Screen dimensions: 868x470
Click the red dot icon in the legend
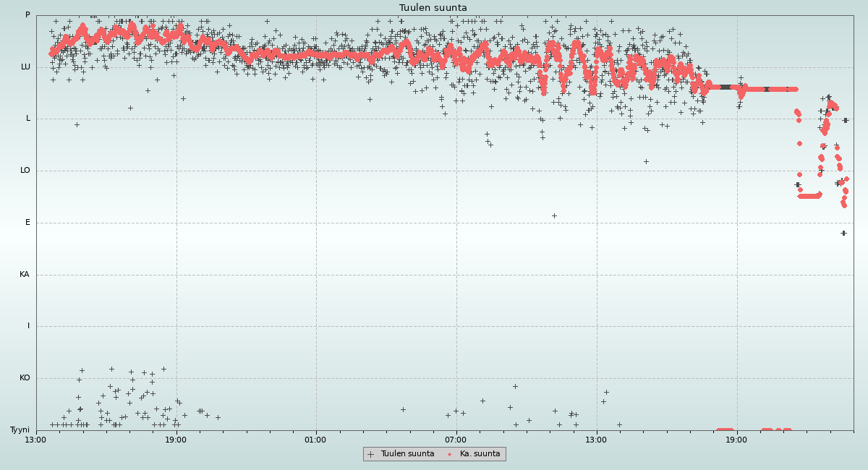click(449, 454)
